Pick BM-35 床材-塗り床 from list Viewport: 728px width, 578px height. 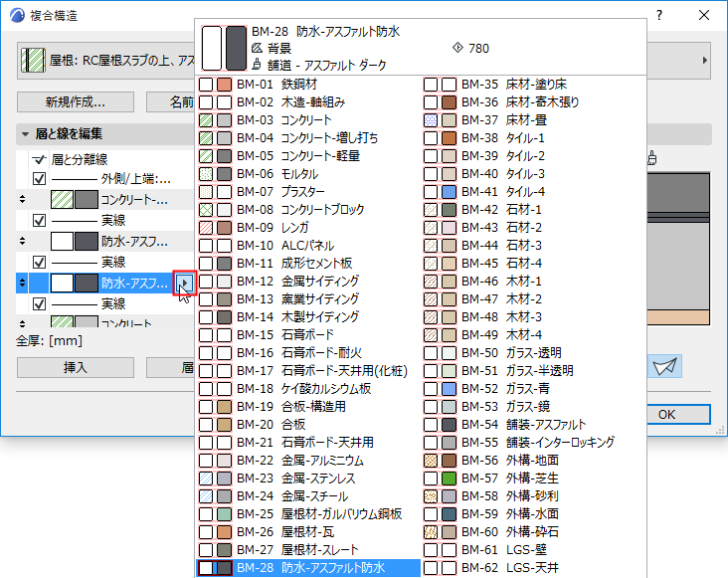pos(533,85)
